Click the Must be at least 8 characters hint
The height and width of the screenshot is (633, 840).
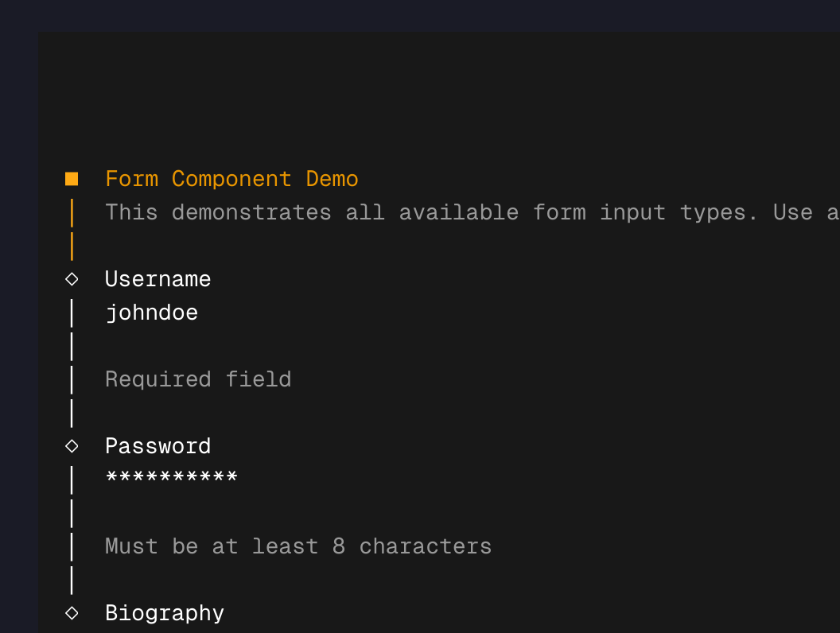tap(297, 546)
